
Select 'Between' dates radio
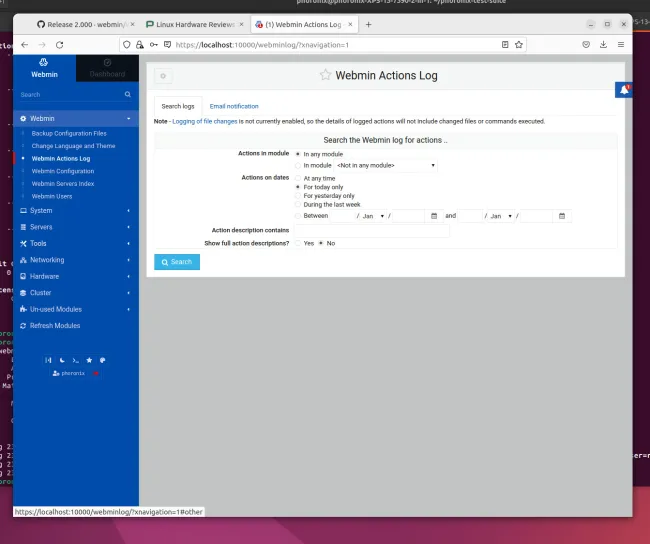(298, 216)
